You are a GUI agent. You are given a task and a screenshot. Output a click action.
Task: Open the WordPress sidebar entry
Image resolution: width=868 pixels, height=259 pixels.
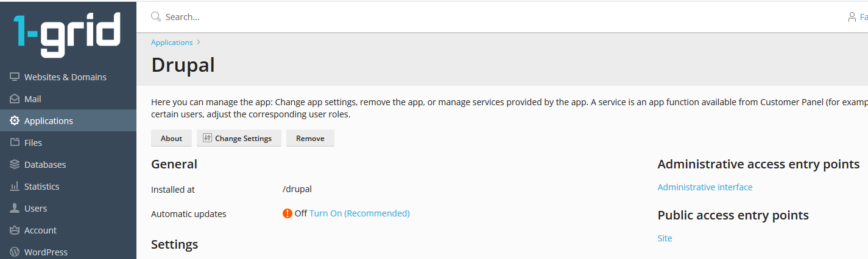tap(46, 252)
